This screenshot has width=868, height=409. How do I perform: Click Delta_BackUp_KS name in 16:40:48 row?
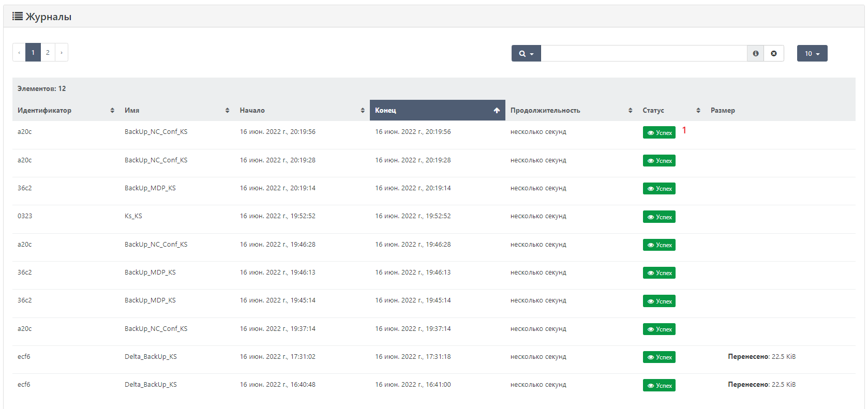151,385
